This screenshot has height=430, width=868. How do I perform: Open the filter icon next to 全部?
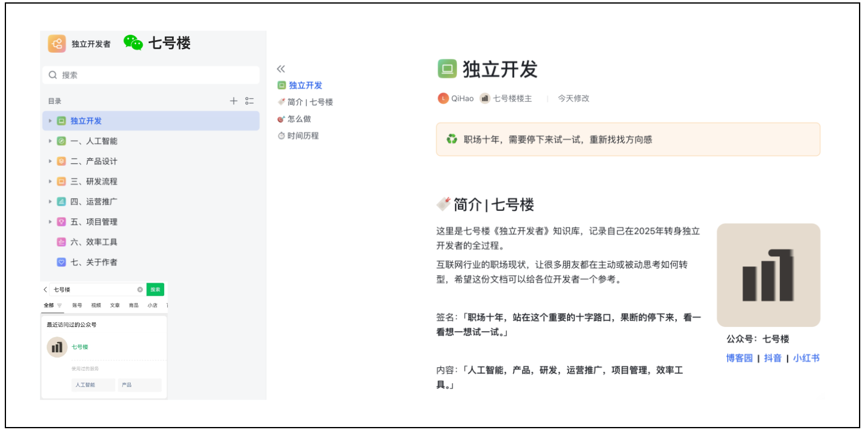tap(59, 305)
